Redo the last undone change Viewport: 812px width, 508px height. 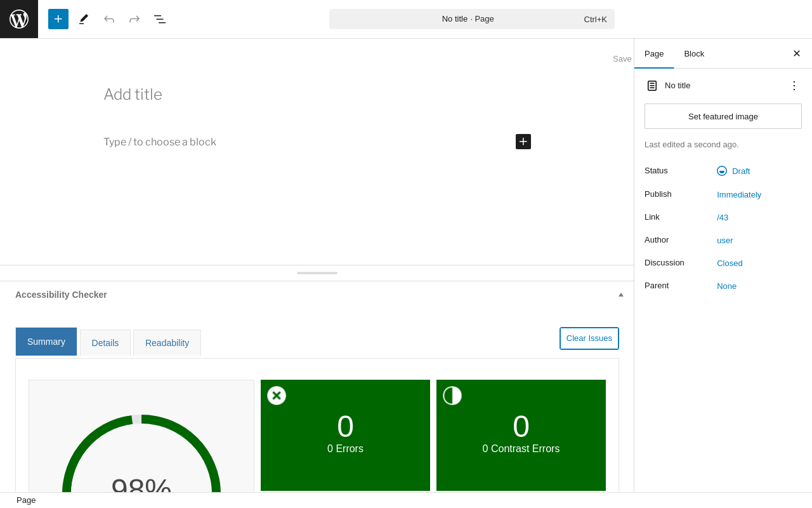134,19
